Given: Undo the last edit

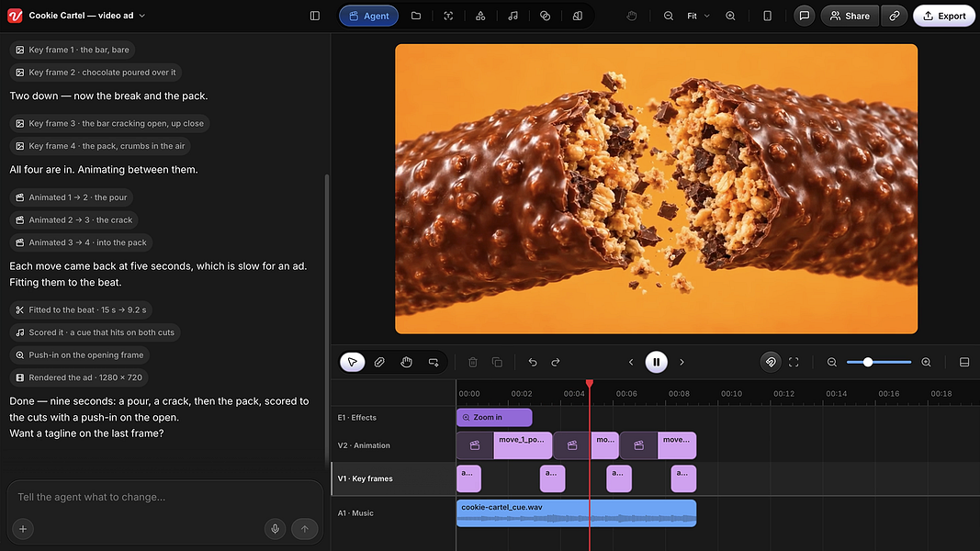Looking at the screenshot, I should coord(533,363).
